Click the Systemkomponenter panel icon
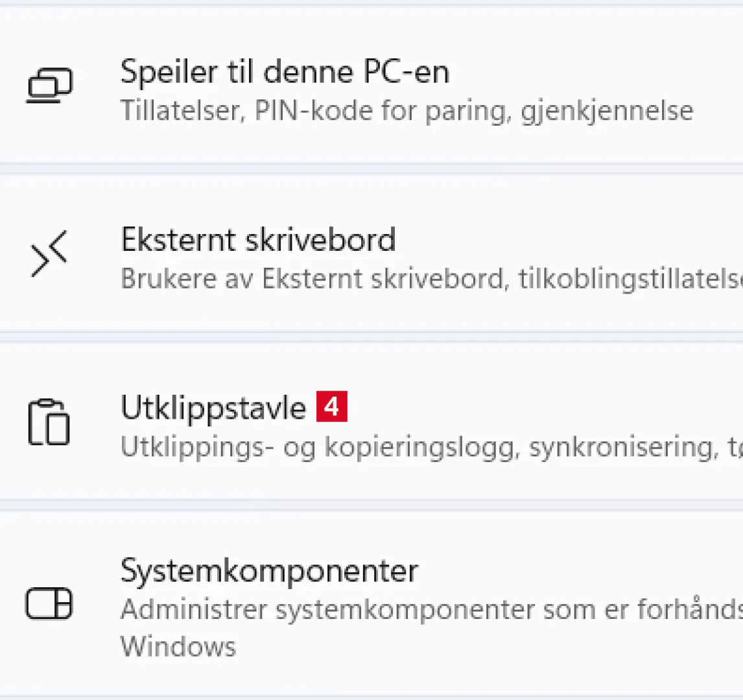743x700 pixels. [x=49, y=604]
